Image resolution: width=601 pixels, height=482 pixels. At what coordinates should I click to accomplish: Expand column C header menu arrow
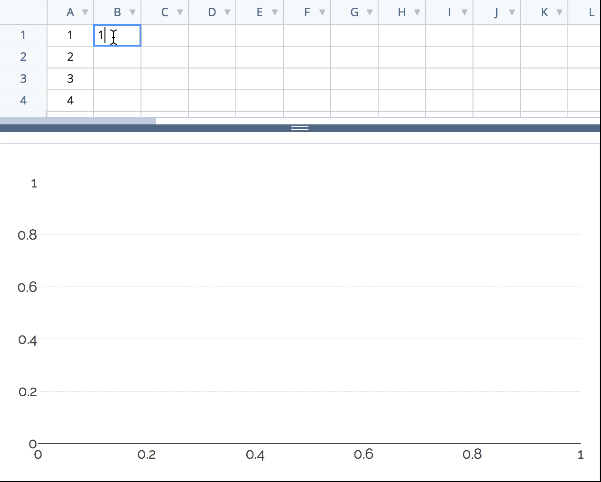pyautogui.click(x=180, y=13)
